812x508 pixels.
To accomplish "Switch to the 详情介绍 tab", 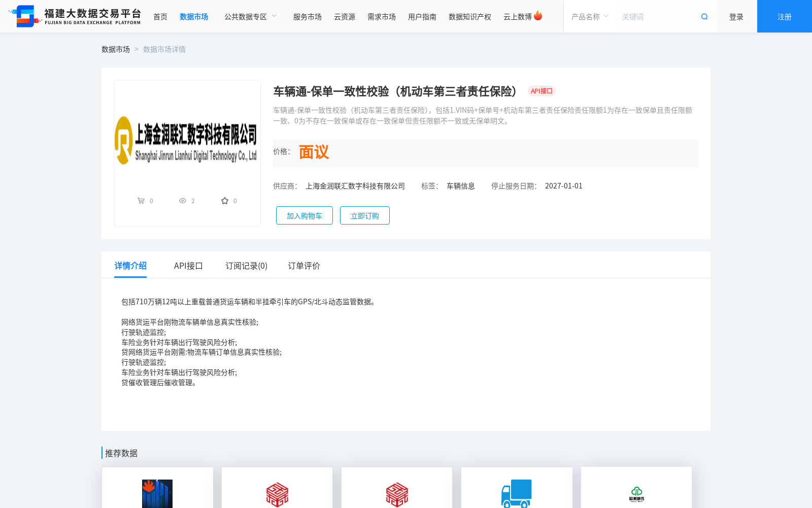I will coord(130,266).
